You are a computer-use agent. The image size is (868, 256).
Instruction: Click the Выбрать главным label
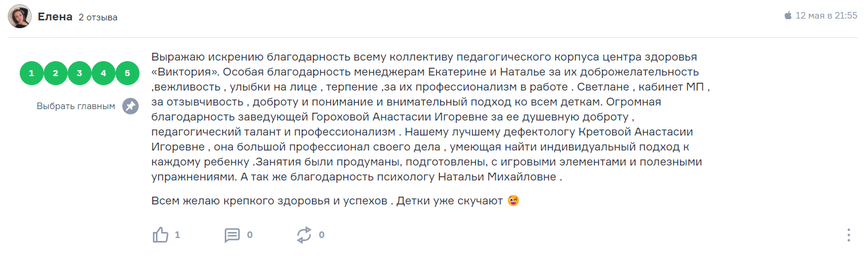[x=75, y=106]
